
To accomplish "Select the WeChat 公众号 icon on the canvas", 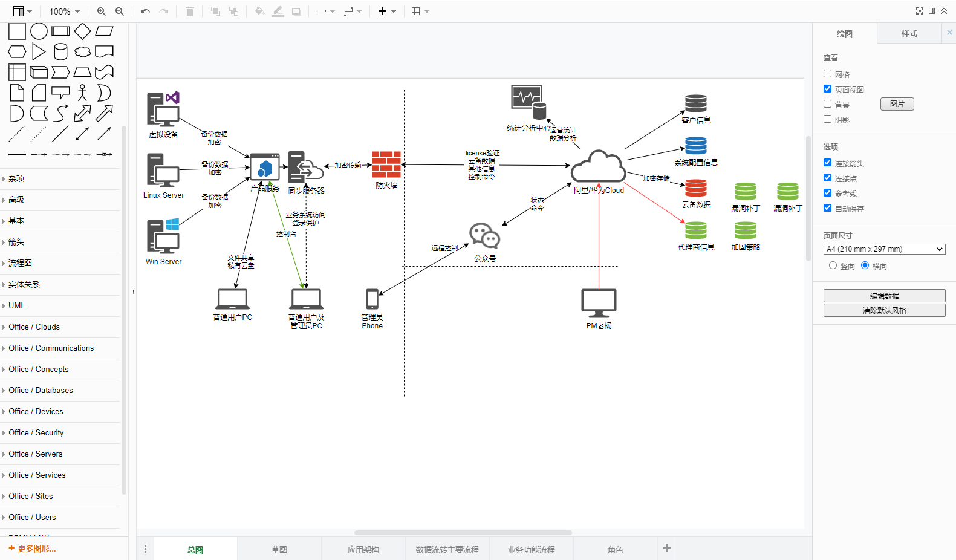I will 485,236.
